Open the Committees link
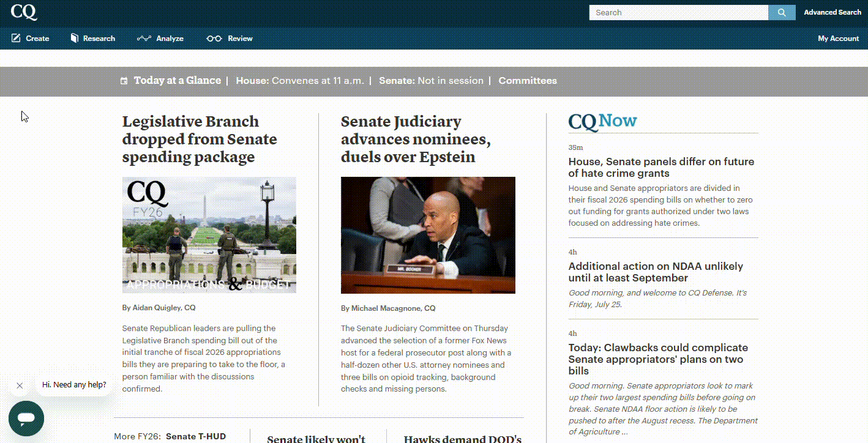Screen dimensions: 868x443 pos(528,80)
